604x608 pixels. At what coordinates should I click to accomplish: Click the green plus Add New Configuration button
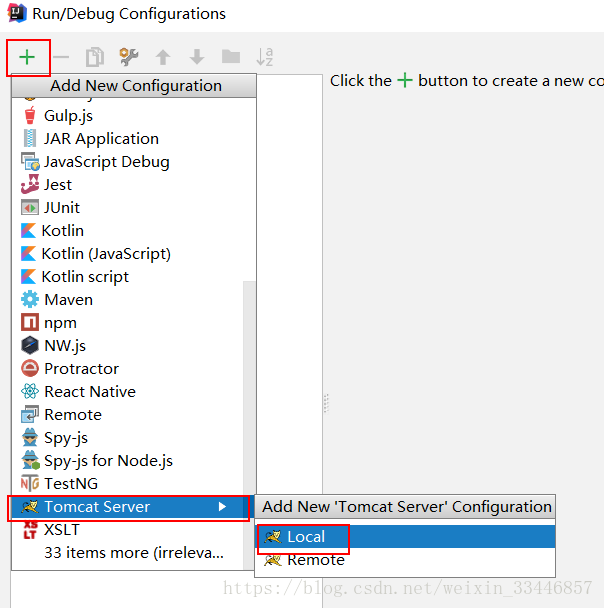(27, 57)
